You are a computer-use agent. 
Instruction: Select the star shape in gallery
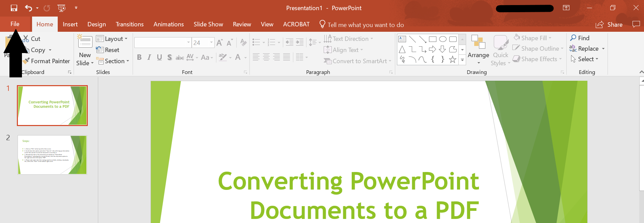point(453,60)
